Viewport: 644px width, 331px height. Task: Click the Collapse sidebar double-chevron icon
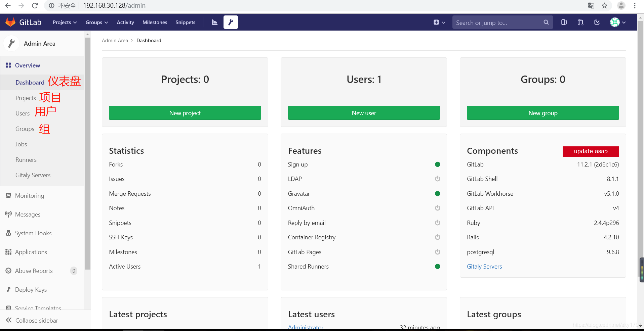(9, 320)
